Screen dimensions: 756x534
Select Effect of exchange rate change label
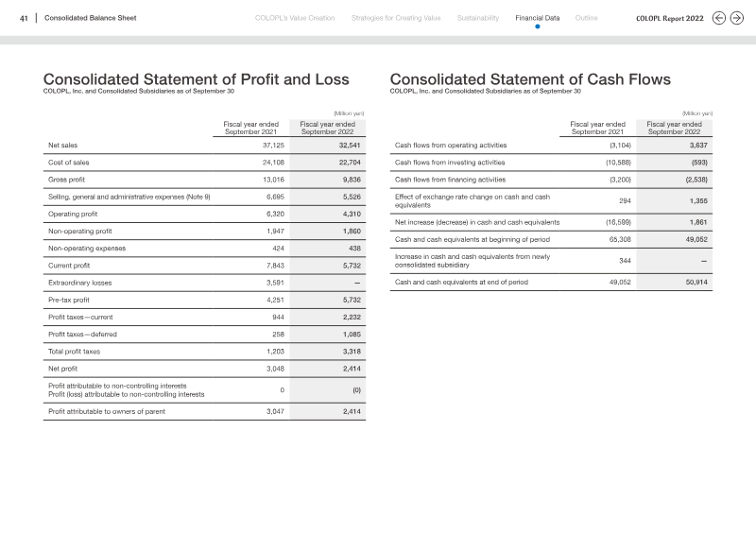(472, 200)
